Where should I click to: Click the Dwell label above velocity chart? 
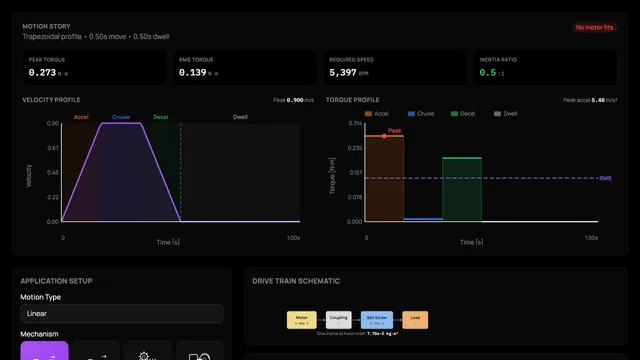click(240, 117)
